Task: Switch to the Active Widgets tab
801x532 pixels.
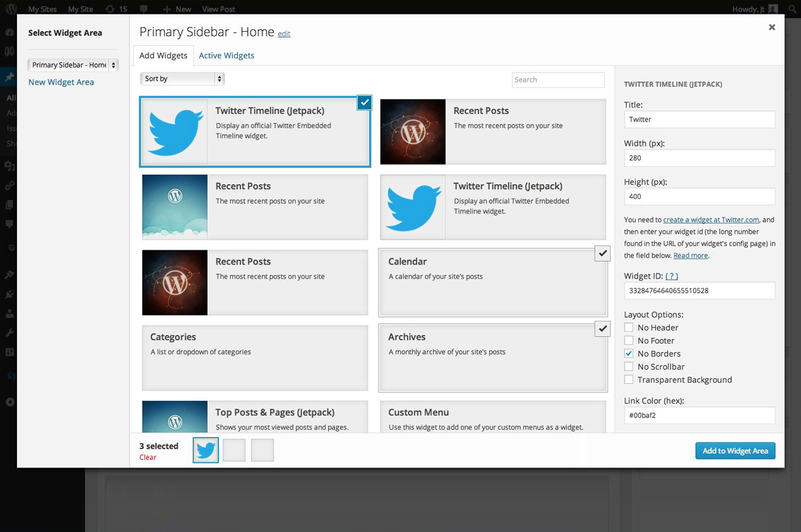Action: coord(227,56)
